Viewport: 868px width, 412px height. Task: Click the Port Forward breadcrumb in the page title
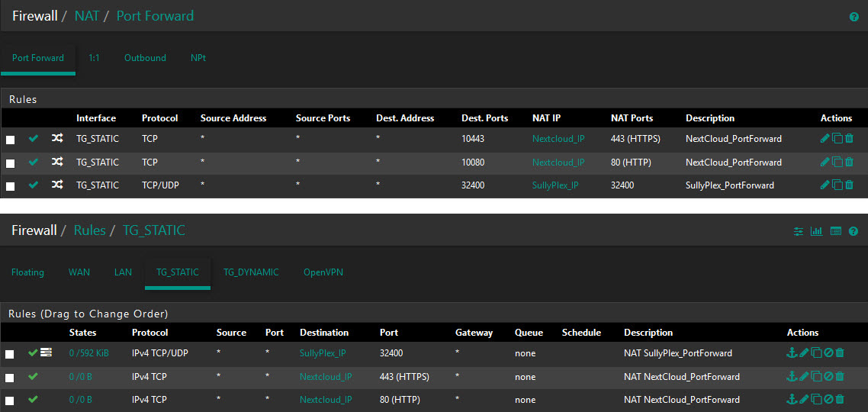click(x=155, y=15)
